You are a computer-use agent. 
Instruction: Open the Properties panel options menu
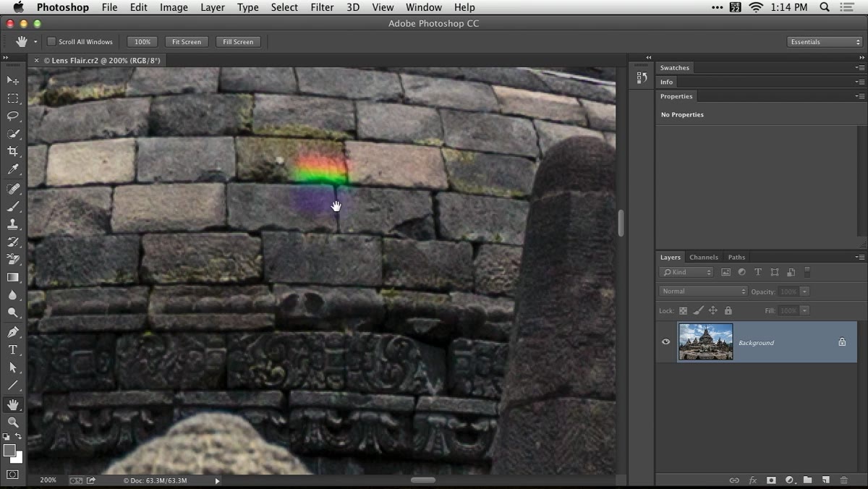click(x=859, y=96)
